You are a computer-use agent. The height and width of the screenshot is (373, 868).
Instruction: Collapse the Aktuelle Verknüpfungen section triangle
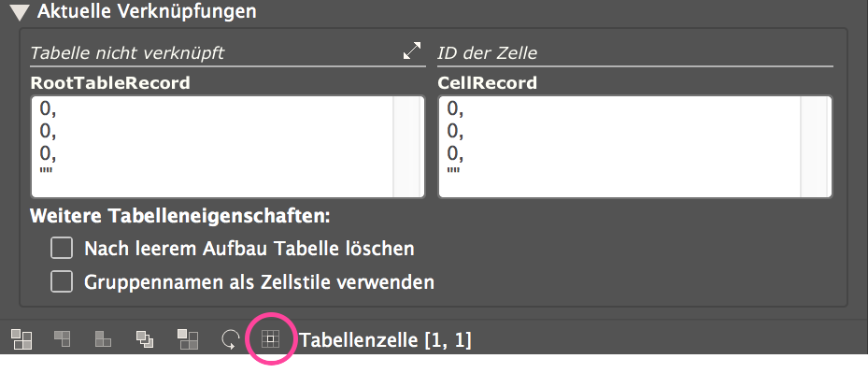click(x=20, y=12)
